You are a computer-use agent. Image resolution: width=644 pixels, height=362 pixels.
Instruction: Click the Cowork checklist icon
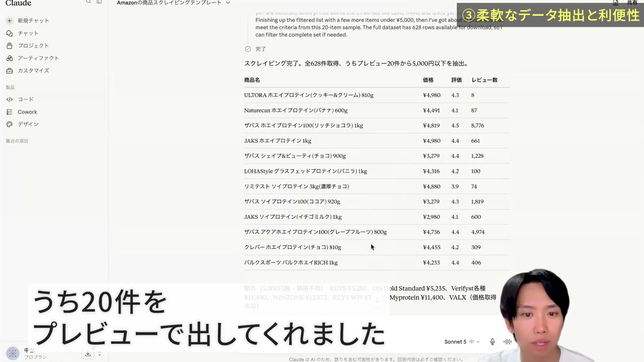(9, 112)
